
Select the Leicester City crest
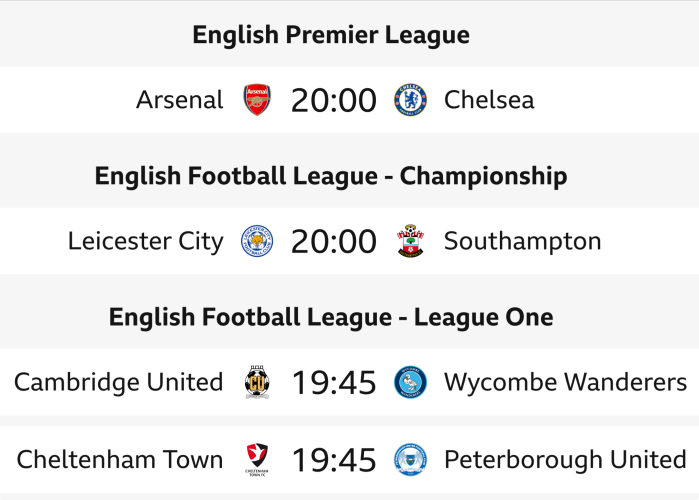pyautogui.click(x=257, y=241)
